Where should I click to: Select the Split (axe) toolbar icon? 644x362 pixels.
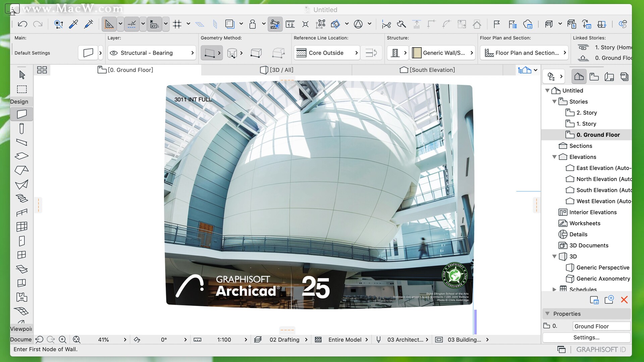pyautogui.click(x=401, y=24)
